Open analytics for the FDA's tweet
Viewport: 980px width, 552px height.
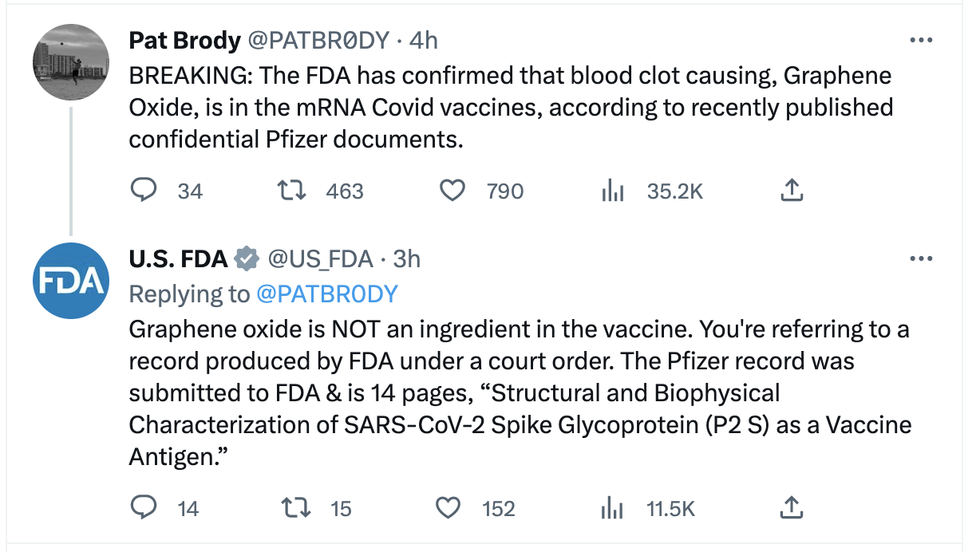coord(611,507)
